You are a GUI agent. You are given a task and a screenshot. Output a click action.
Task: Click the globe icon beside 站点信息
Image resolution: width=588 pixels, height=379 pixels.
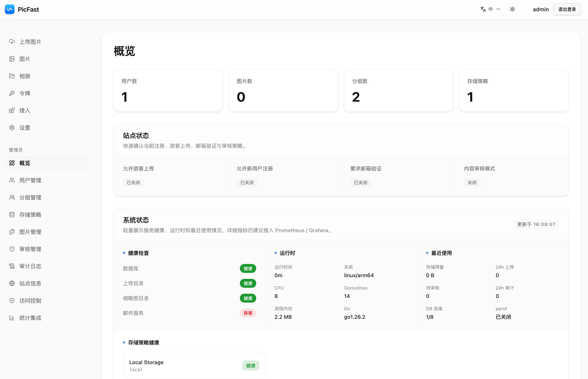coord(12,284)
